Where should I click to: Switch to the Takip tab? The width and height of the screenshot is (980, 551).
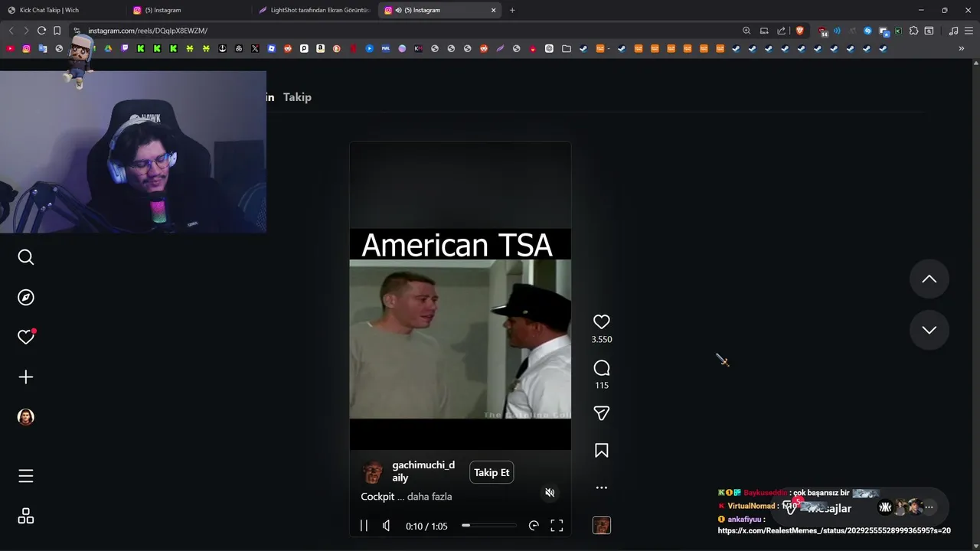coord(297,97)
